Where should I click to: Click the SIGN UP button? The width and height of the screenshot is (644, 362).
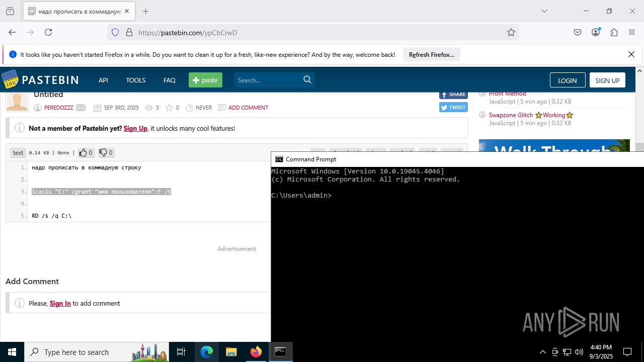click(x=607, y=80)
